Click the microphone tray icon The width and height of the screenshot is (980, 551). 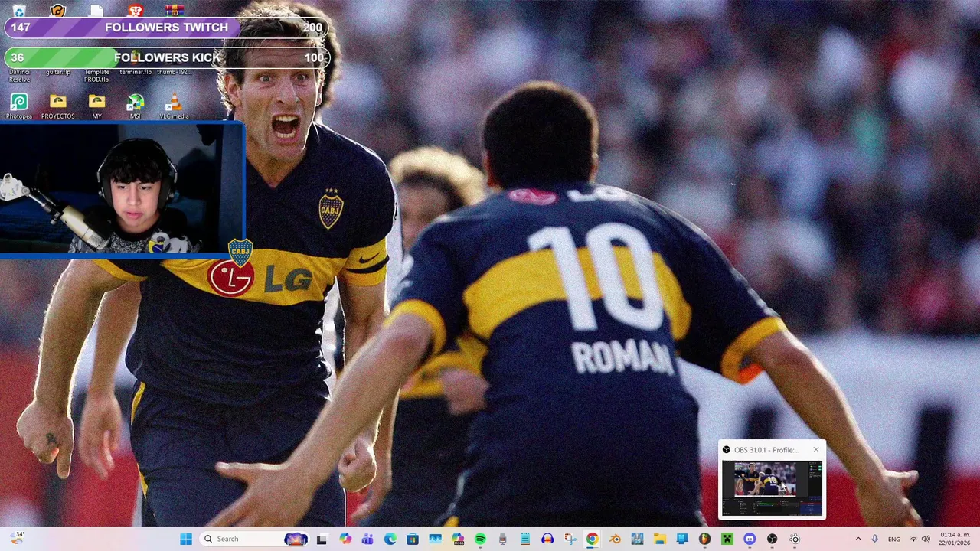(x=875, y=539)
